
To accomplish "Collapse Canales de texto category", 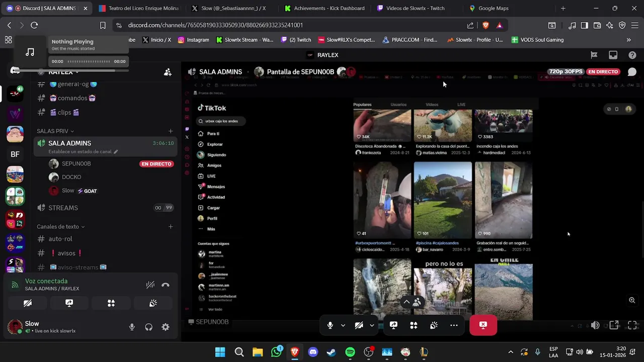I will 60,227.
